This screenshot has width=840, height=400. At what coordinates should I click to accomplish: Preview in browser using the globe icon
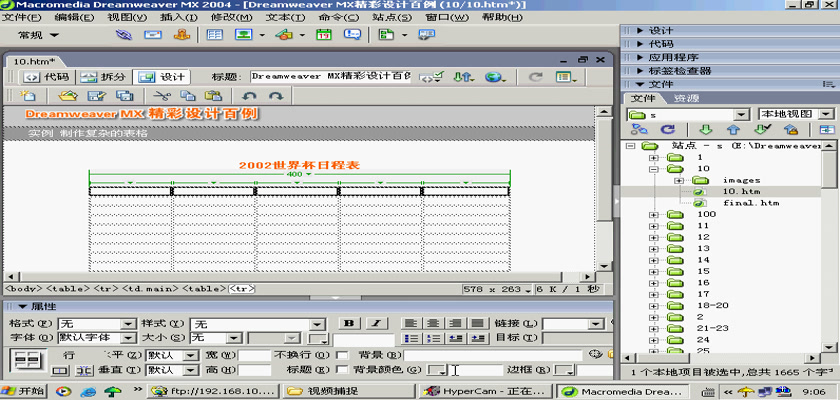point(496,77)
